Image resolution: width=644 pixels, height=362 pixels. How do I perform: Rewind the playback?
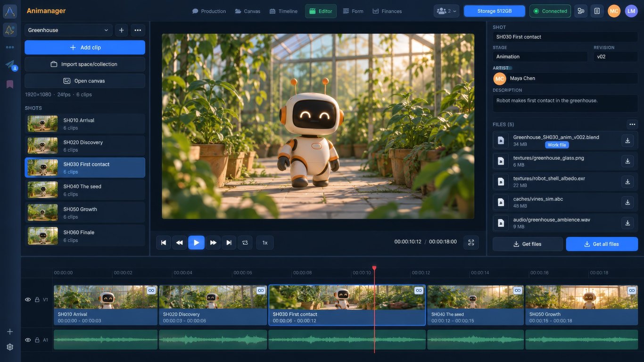[180, 243]
